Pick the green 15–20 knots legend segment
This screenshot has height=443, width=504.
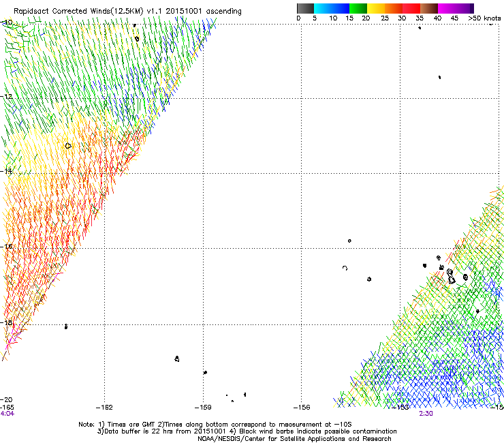pyautogui.click(x=358, y=8)
